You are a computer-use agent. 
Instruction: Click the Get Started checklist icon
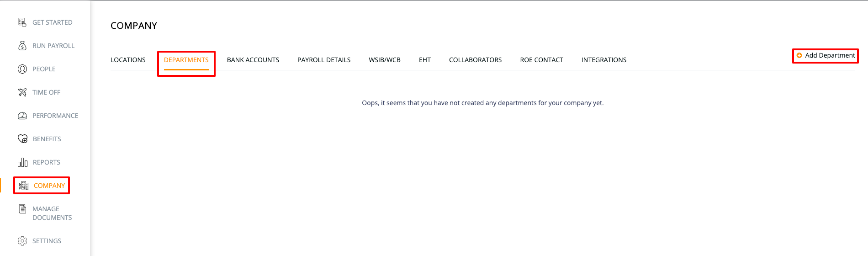point(22,22)
